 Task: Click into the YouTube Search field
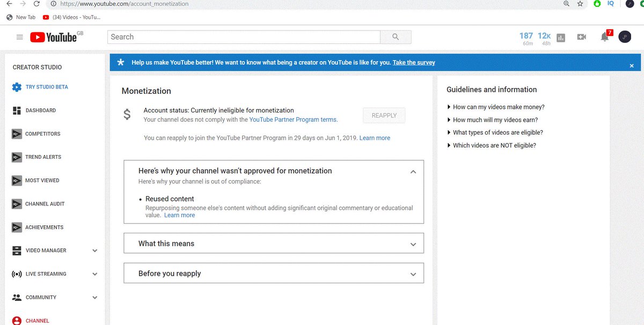pyautogui.click(x=244, y=37)
